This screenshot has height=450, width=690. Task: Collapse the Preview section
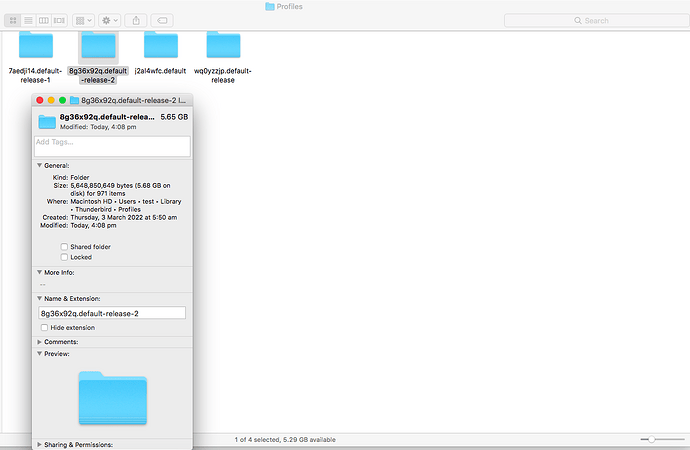click(39, 354)
